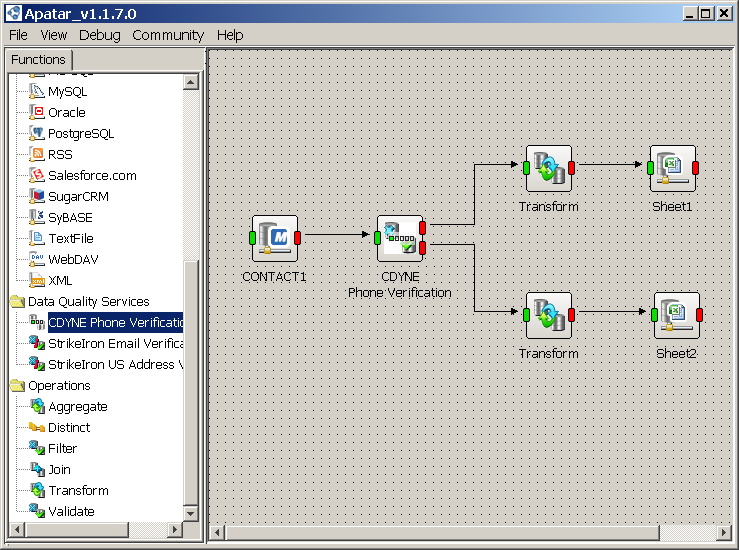Screen dimensions: 739x550
Task: Select the Sheet1 Excel node
Action: (673, 168)
